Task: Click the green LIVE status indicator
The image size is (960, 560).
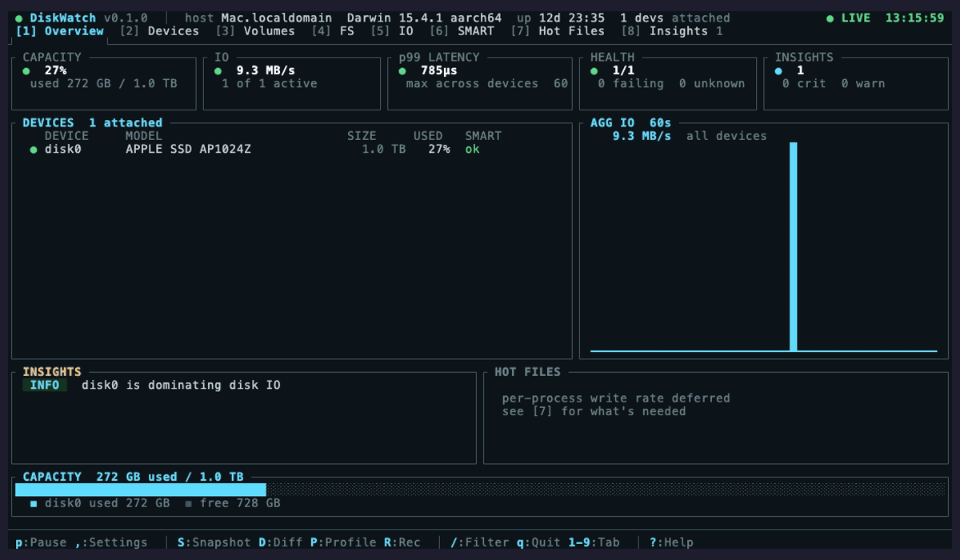Action: [848, 18]
